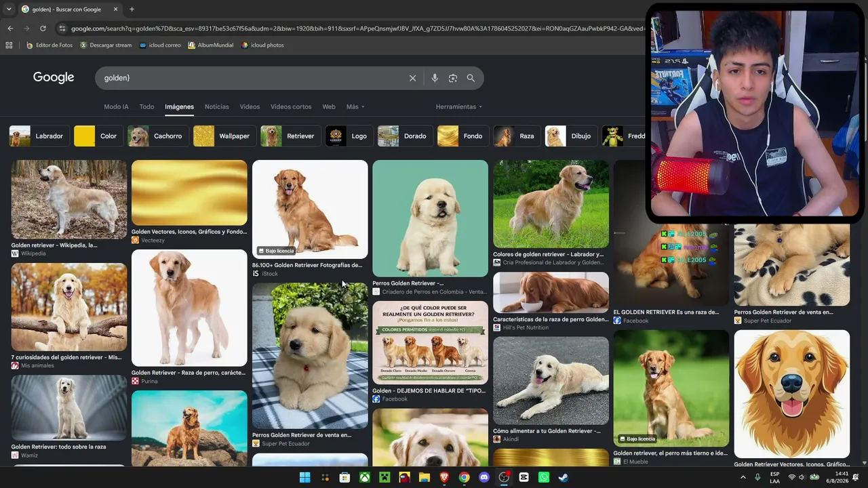Switch to the 'Noticias' tab
The image size is (868, 488).
click(217, 106)
